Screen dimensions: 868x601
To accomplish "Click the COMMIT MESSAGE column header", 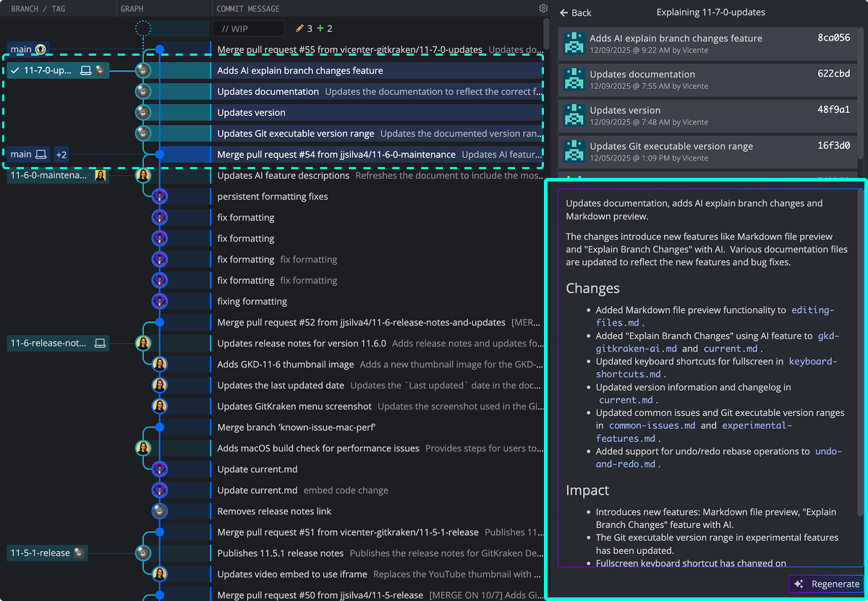I will click(247, 8).
